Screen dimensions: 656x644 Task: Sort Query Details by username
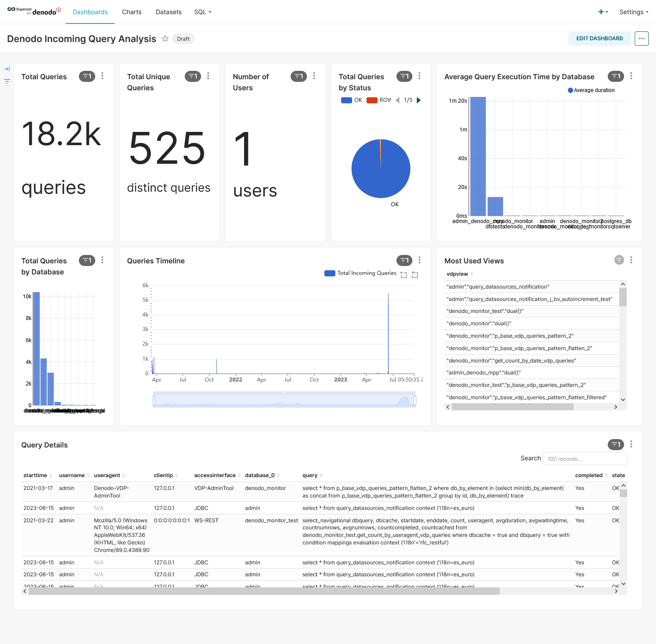74,475
